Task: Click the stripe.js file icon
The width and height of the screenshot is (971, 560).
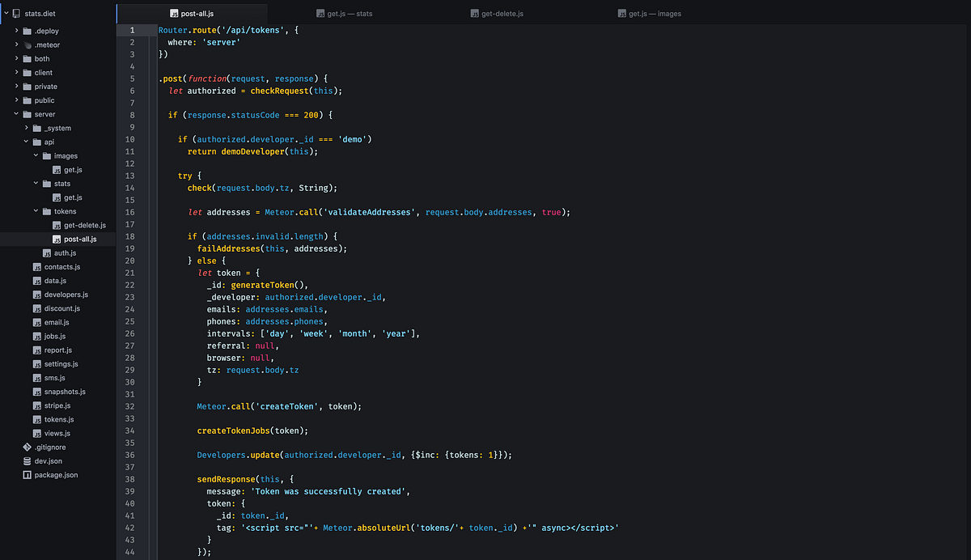Action: (37, 405)
